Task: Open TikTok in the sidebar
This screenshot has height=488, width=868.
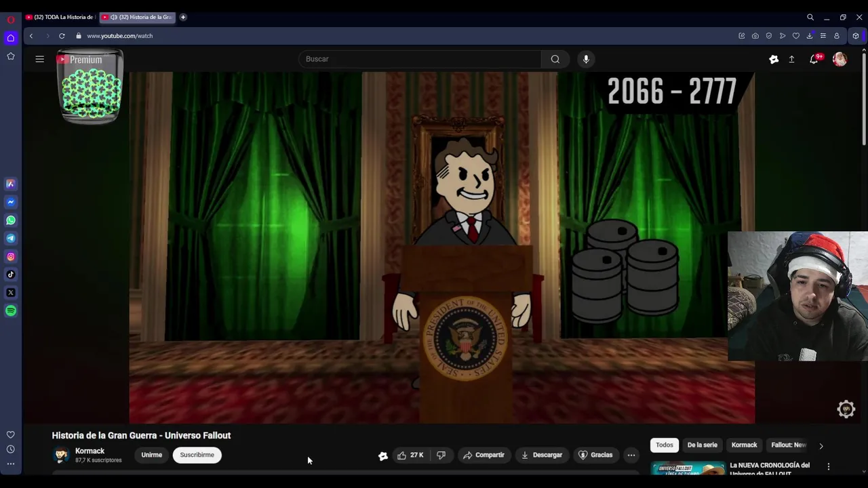Action: [11, 274]
